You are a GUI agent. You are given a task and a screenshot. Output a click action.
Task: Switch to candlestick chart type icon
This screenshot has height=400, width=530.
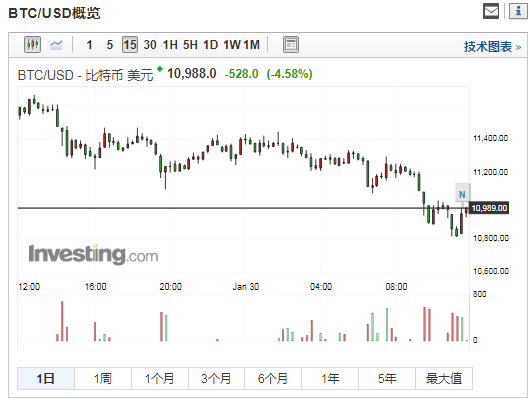tap(32, 45)
